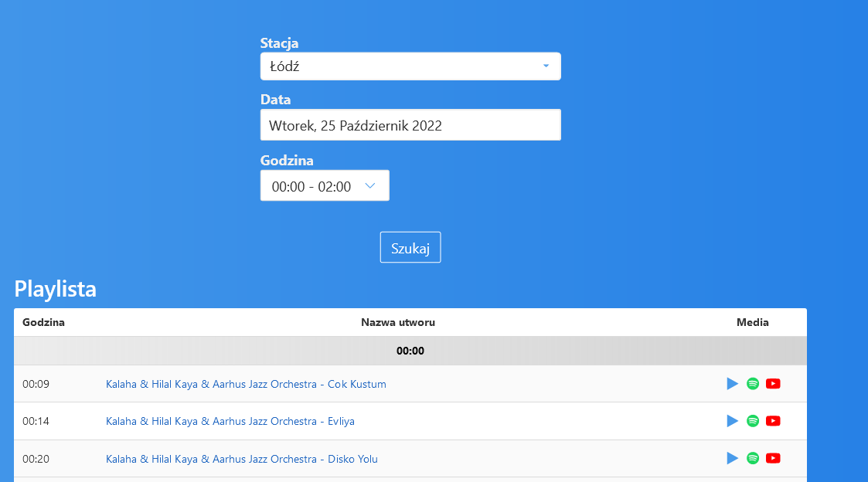
Task: Play the Disko Yolu track preview
Action: click(733, 458)
